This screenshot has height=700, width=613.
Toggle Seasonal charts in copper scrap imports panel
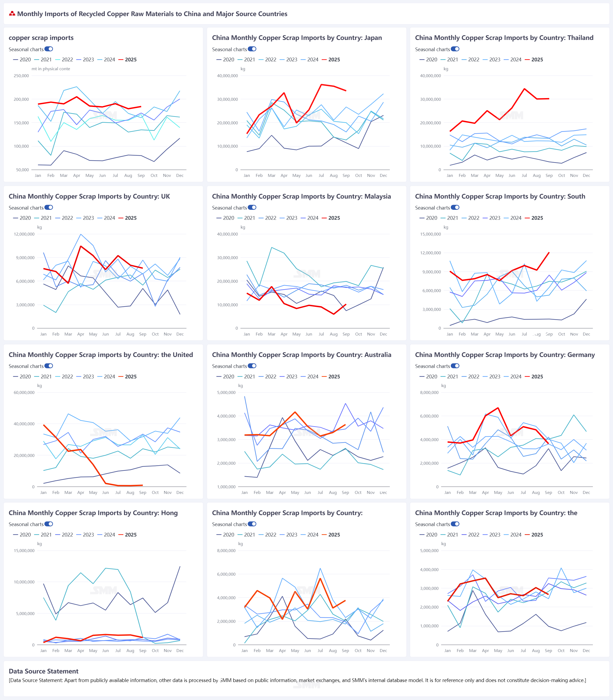click(49, 49)
